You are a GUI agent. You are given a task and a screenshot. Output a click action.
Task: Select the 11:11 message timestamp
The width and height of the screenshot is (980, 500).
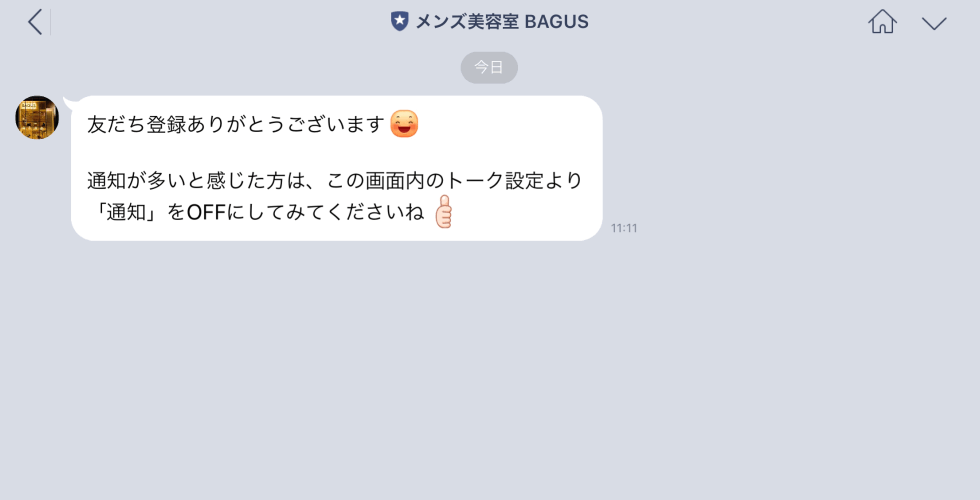point(624,228)
